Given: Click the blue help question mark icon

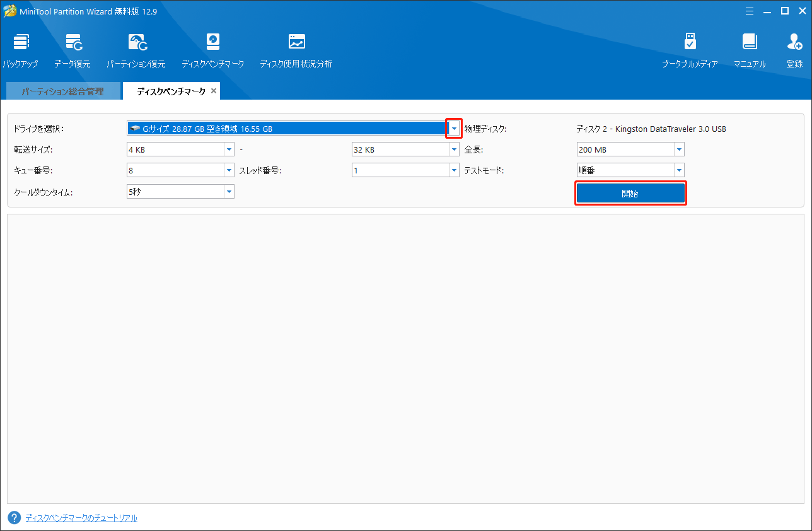Looking at the screenshot, I should click(14, 518).
